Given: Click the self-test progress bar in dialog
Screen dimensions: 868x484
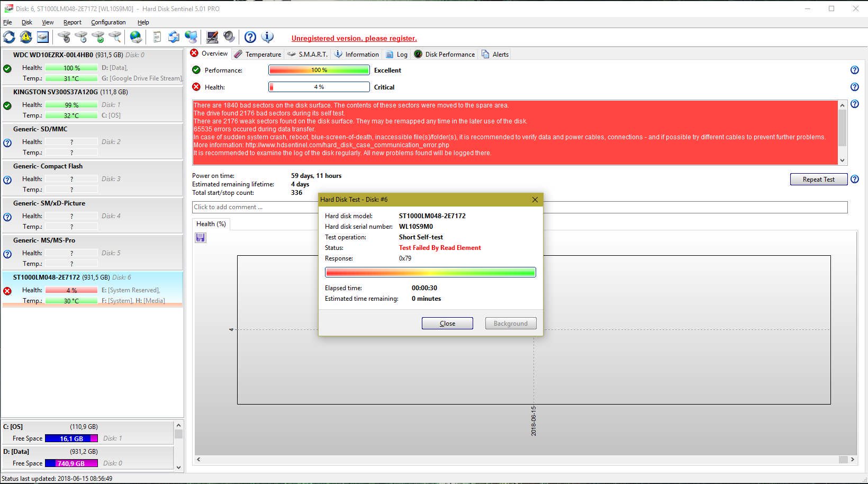Looking at the screenshot, I should pyautogui.click(x=430, y=272).
